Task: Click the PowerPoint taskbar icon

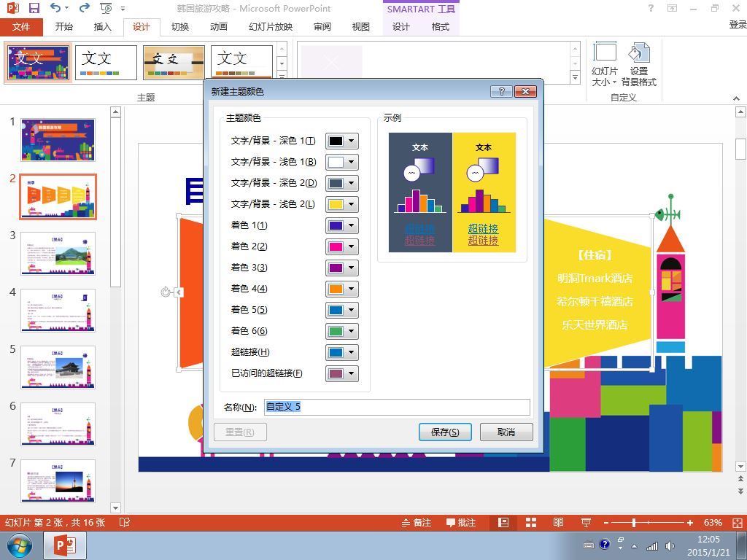Action: click(x=65, y=545)
